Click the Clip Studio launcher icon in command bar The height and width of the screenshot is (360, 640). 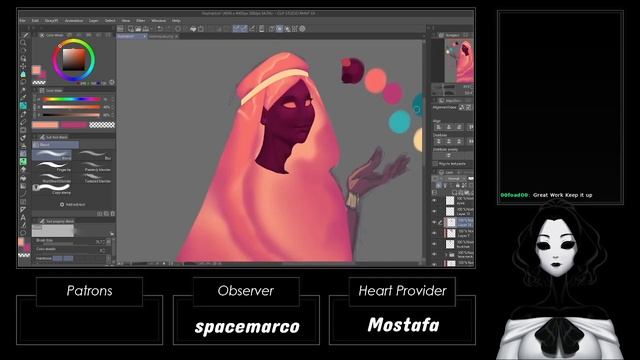coord(120,29)
